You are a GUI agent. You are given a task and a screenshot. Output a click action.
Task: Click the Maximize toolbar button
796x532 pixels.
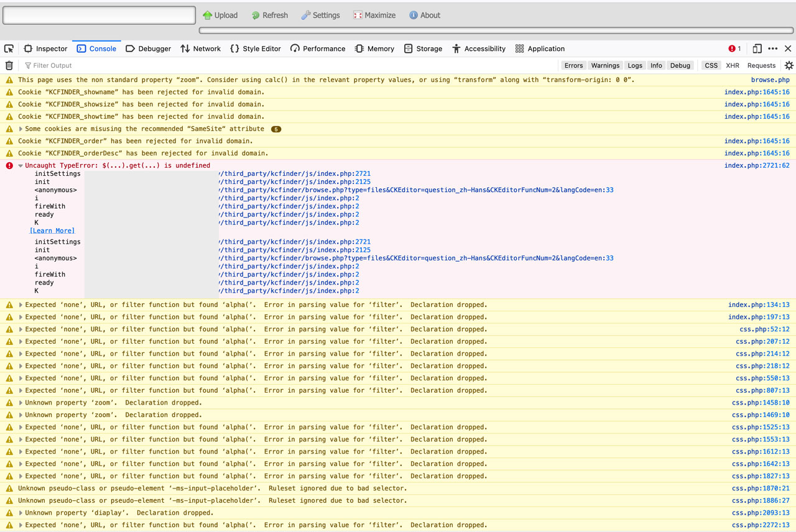coord(374,15)
